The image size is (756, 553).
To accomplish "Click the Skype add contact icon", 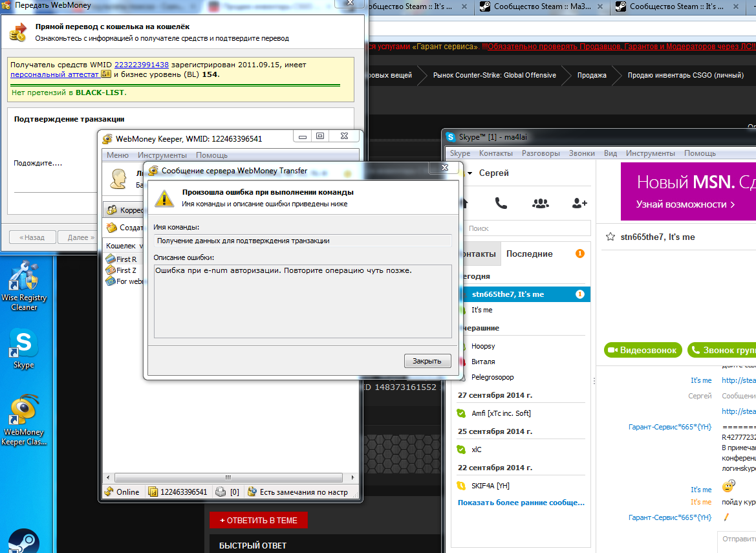I will point(579,204).
